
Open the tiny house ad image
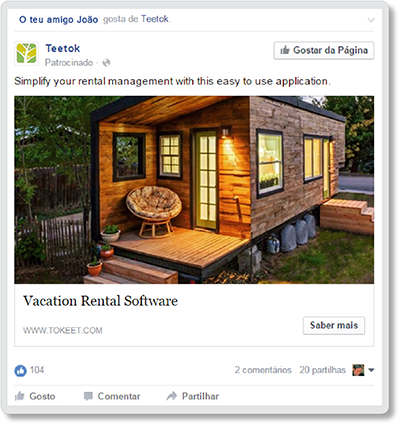pos(194,190)
